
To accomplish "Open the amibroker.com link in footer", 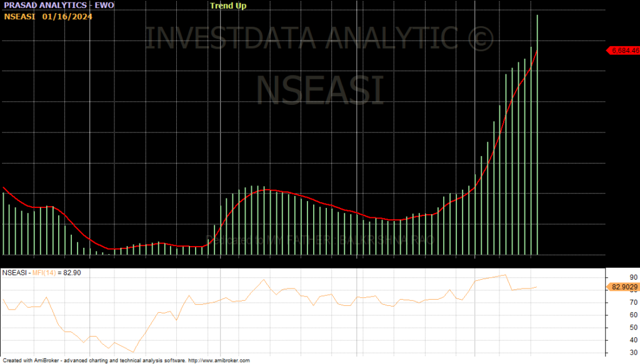I will coord(219,360).
